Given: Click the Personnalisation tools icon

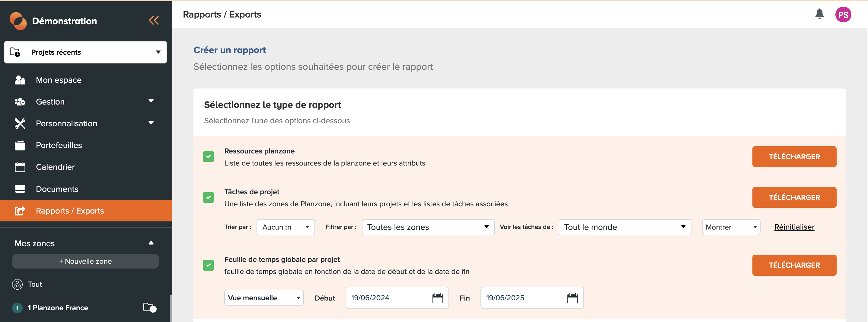Looking at the screenshot, I should tap(20, 124).
